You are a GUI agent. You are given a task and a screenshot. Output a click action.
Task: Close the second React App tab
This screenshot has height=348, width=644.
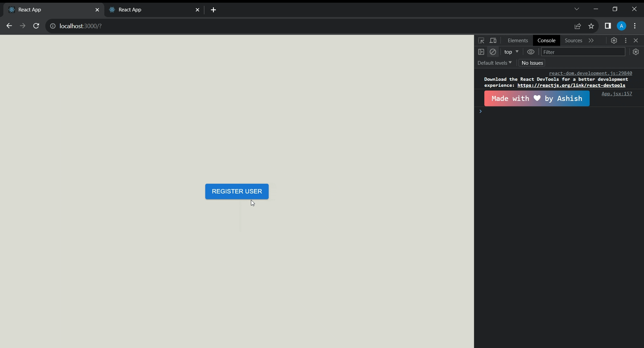(198, 10)
